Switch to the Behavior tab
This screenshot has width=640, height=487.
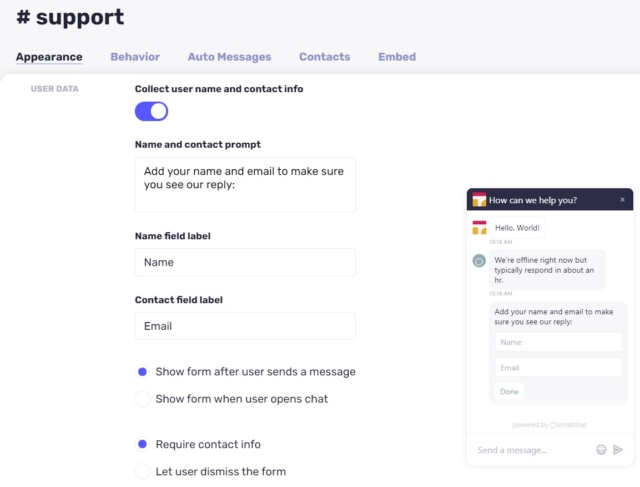[x=135, y=57]
